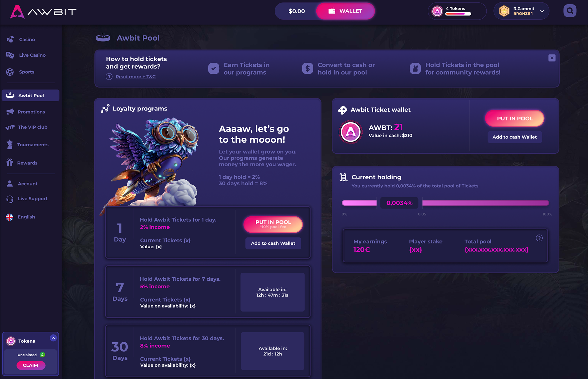
Task: Click the pink WALLET button
Action: (345, 11)
